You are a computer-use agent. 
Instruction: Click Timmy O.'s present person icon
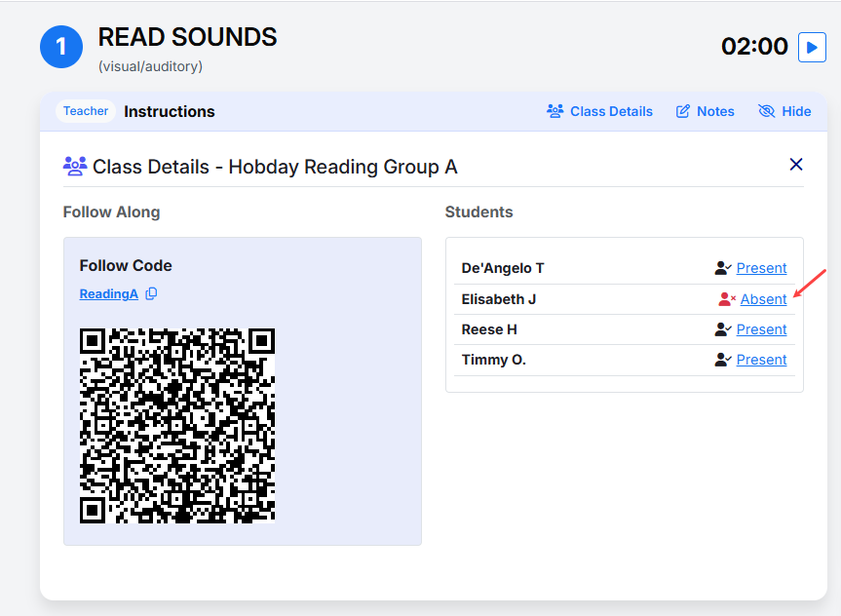click(x=722, y=360)
